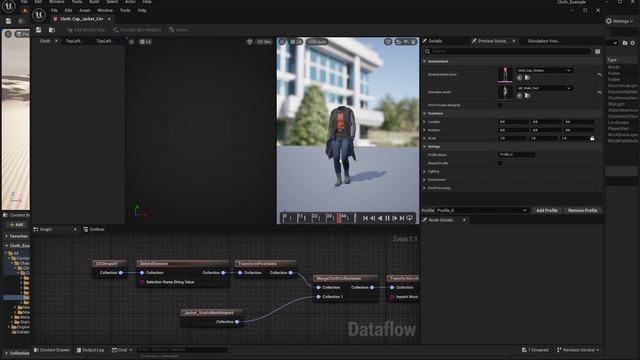Expand the Location property row
The image size is (640, 360).
(424, 122)
